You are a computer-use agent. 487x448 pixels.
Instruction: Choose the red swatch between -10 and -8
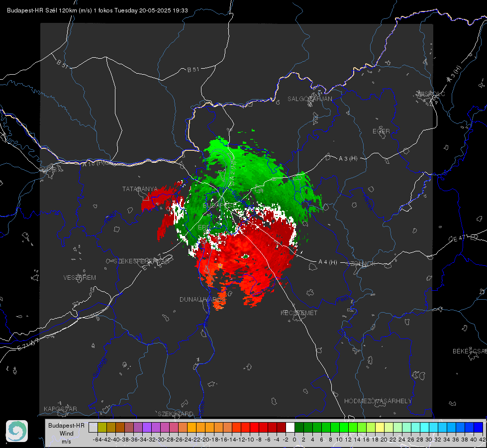pyautogui.click(x=254, y=427)
